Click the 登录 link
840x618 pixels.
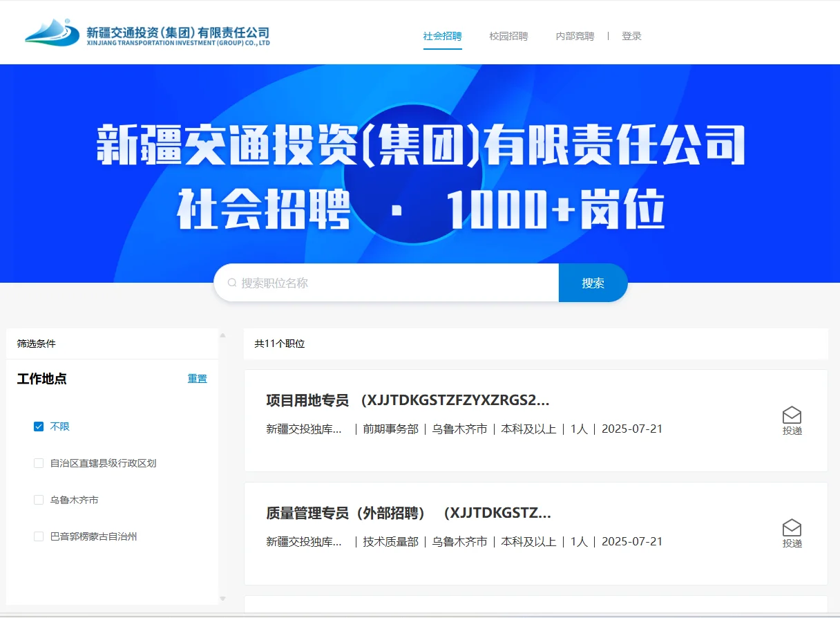631,36
